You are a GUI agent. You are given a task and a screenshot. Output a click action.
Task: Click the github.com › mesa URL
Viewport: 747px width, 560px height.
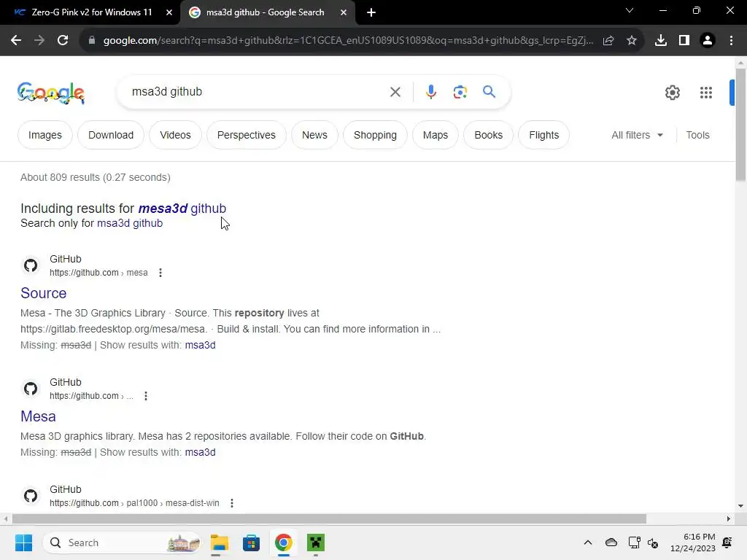tap(98, 273)
